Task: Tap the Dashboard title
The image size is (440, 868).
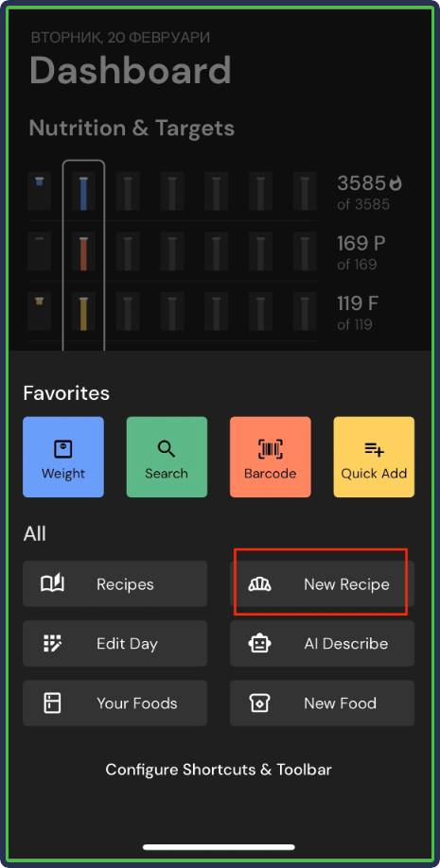Action: tap(131, 71)
